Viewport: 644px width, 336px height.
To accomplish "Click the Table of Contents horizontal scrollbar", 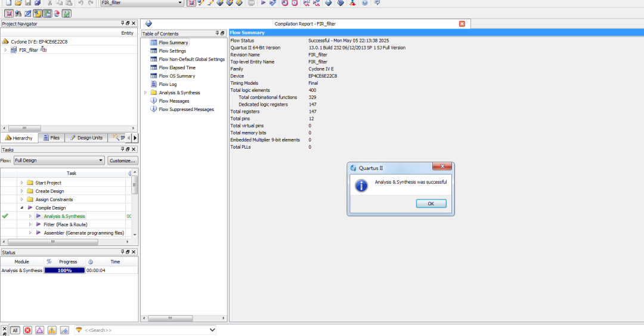I will [x=170, y=318].
